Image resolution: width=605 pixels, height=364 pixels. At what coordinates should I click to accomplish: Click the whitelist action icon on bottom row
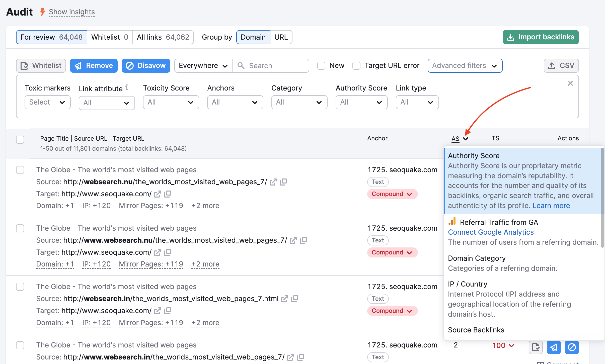point(536,347)
